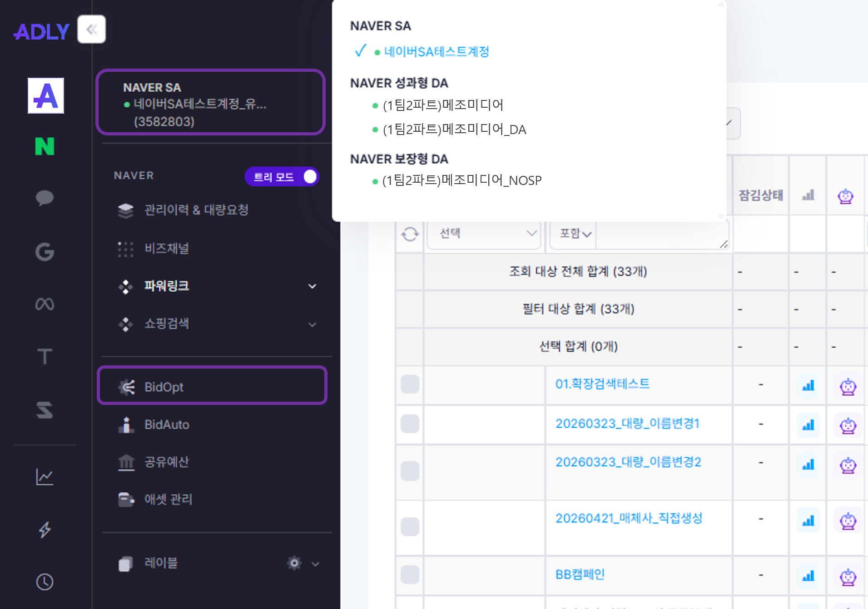868x609 pixels.
Task: Open the BidOpt menu
Action: pos(212,385)
